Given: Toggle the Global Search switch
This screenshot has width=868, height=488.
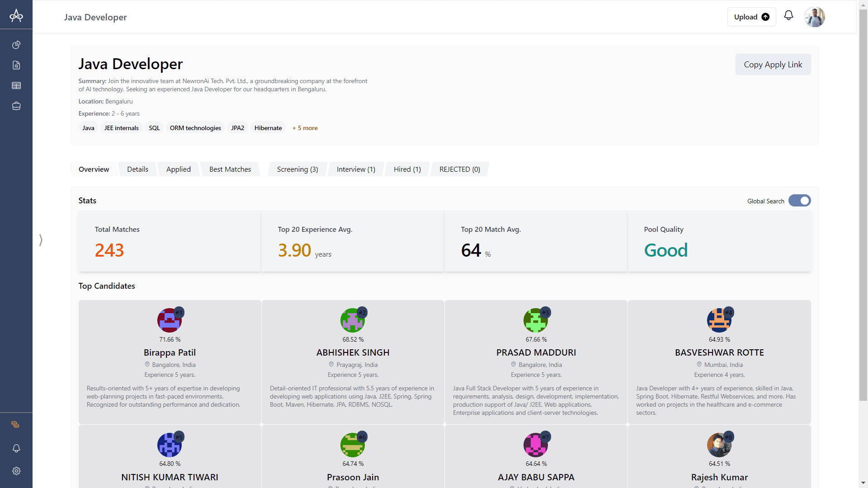Looking at the screenshot, I should point(799,200).
